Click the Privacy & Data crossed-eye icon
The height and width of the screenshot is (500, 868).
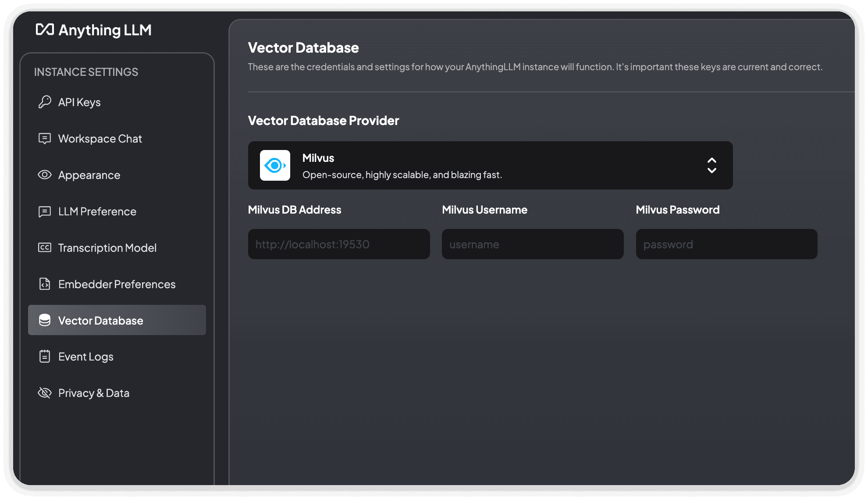click(45, 393)
